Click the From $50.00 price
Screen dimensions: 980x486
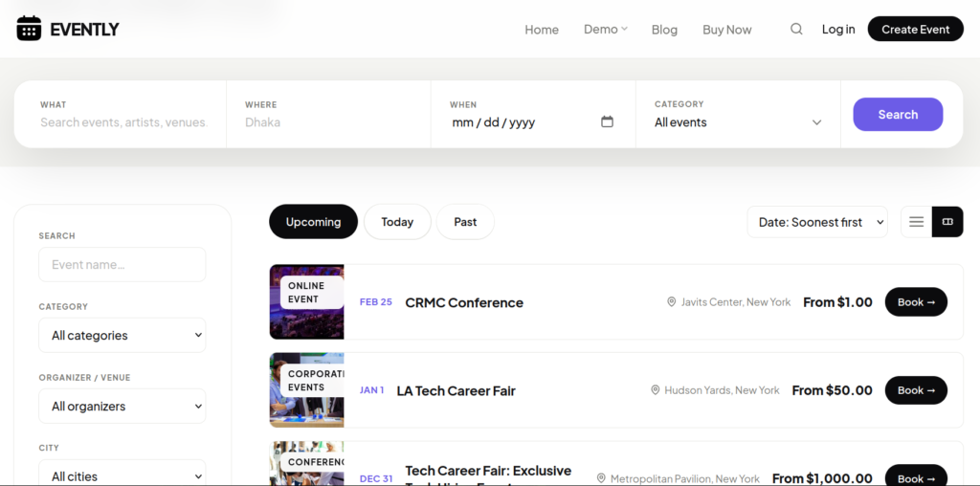pyautogui.click(x=832, y=390)
